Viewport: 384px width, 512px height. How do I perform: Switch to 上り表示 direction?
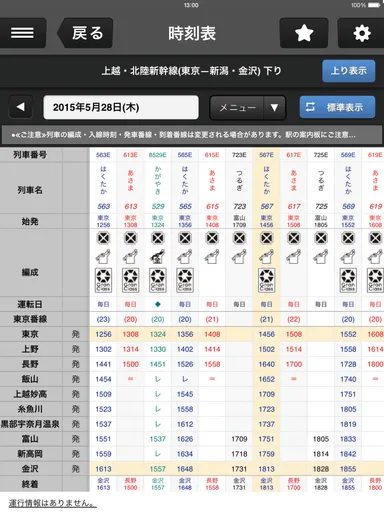click(349, 71)
